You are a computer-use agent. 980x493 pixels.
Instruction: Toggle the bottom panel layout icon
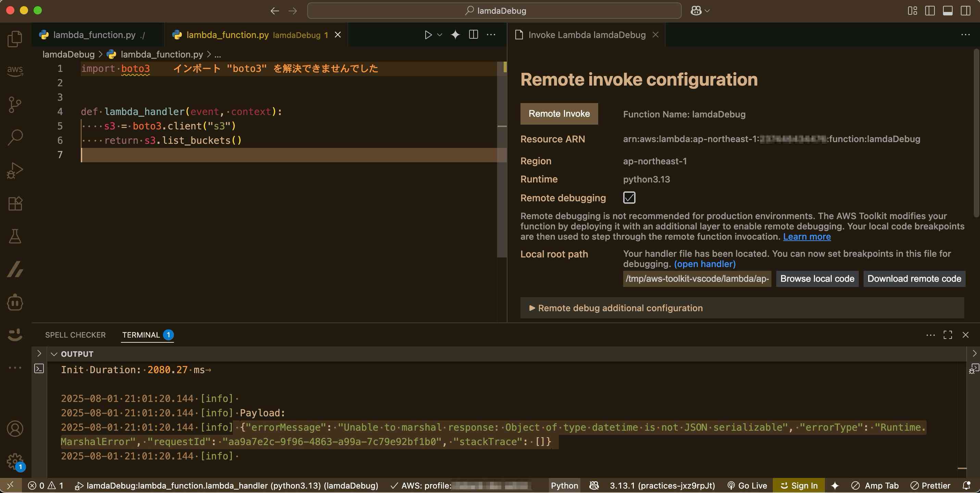click(947, 11)
